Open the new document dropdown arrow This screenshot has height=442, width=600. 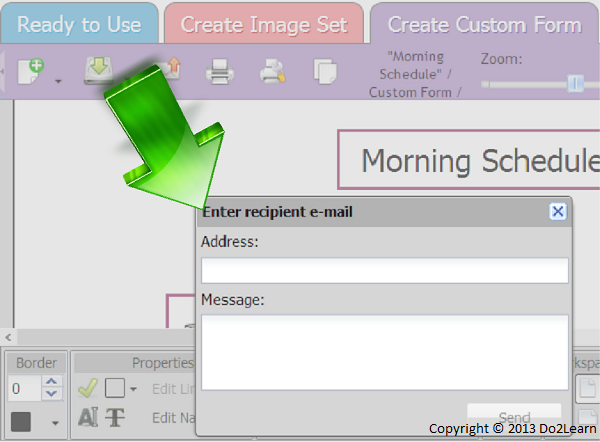(x=58, y=81)
